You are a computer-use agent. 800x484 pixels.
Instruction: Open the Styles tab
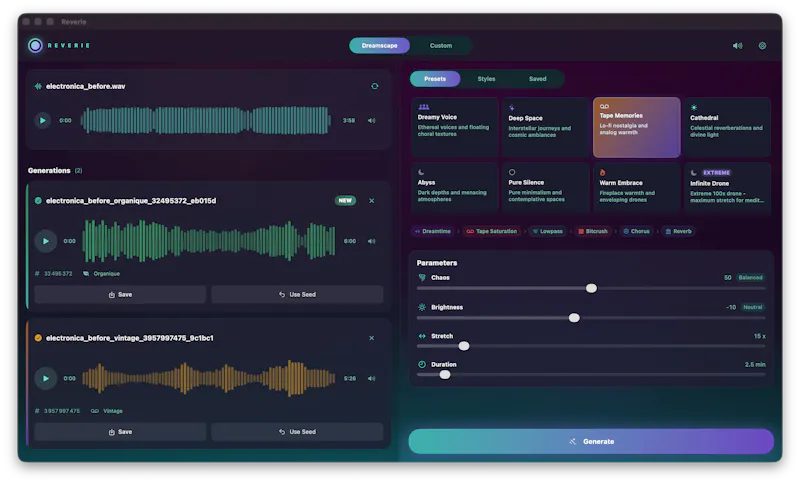point(486,79)
